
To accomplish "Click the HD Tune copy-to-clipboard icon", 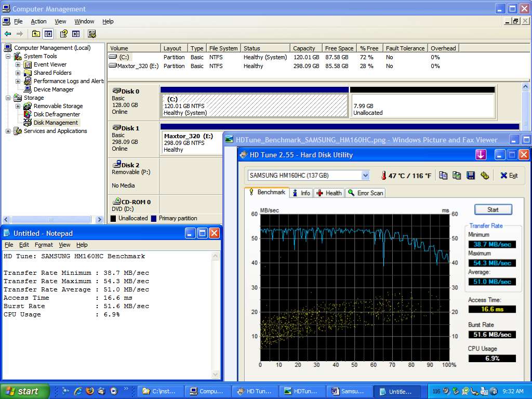I will 443,175.
